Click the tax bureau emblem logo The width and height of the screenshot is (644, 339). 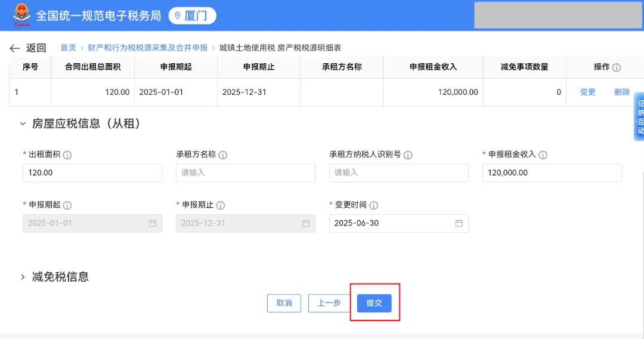(x=22, y=16)
